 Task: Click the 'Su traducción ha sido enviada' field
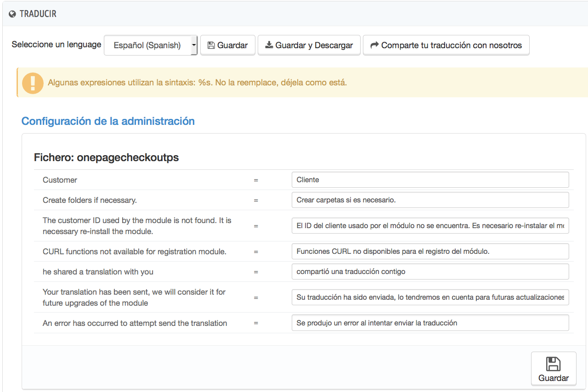pos(430,297)
